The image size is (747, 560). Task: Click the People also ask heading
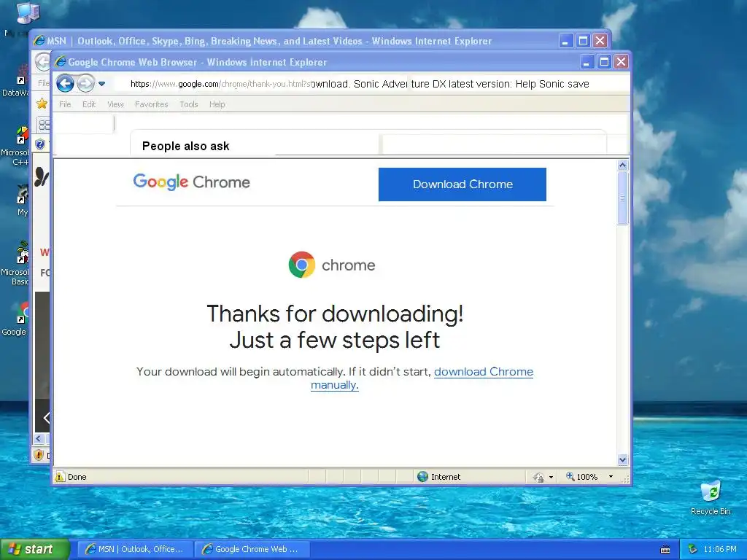[186, 146]
